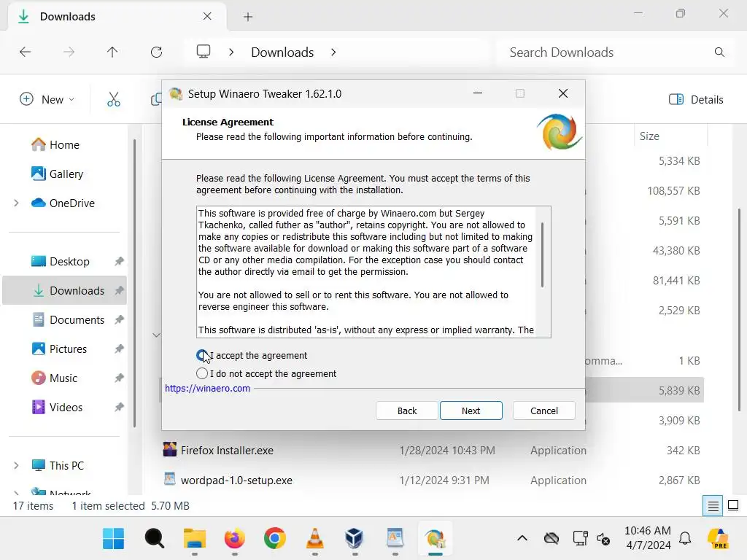Viewport: 747px width, 560px height.
Task: Navigate back in File Explorer
Action: tap(26, 52)
